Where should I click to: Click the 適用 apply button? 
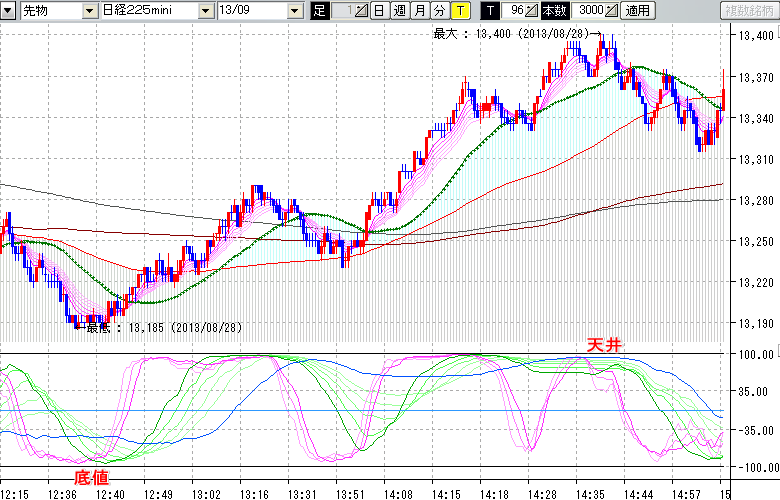[x=637, y=11]
